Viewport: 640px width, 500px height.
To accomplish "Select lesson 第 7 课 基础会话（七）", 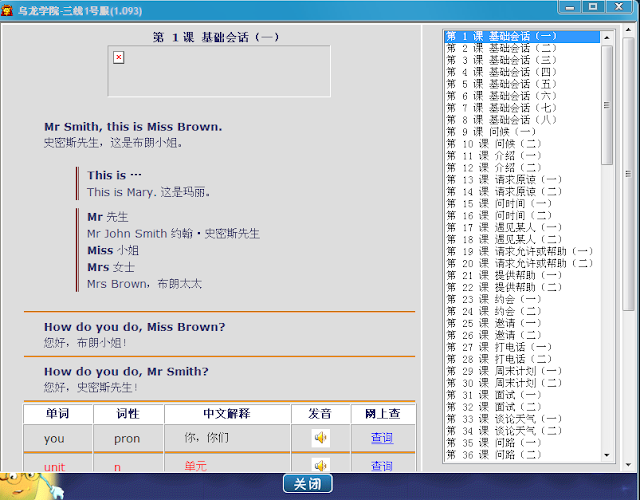I will pyautogui.click(x=522, y=108).
